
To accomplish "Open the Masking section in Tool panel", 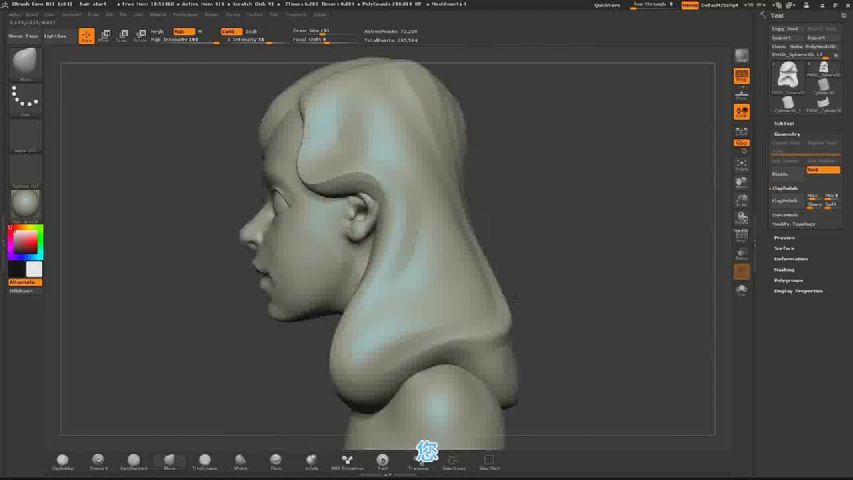I will coord(784,270).
